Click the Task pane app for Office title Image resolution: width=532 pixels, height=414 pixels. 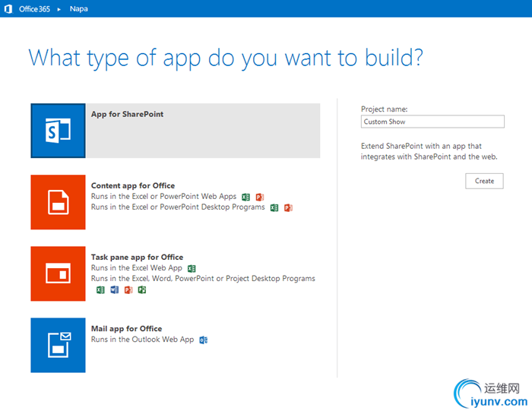(137, 257)
